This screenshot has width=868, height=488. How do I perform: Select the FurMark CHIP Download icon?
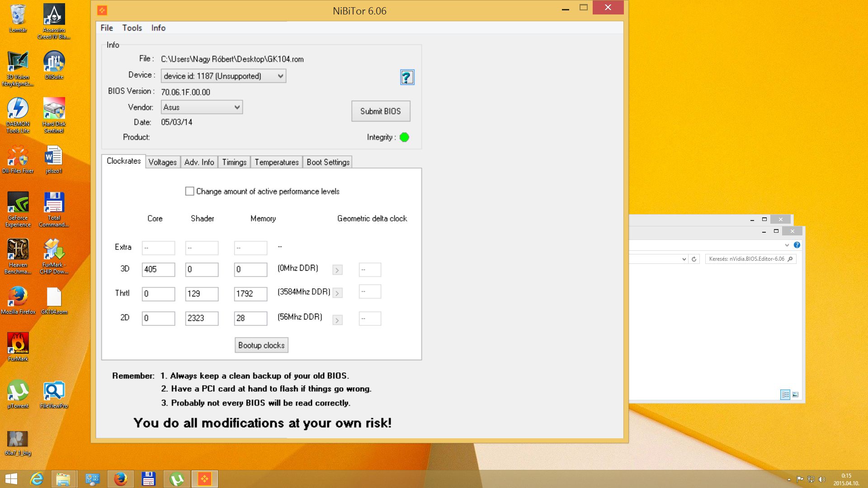tap(54, 256)
